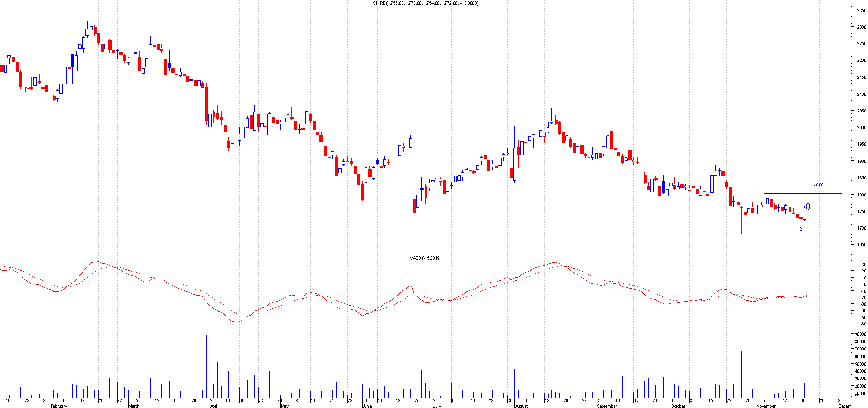This screenshot has height=408, width=868.
Task: Select the August month marker on the time axis
Action: (x=521, y=406)
